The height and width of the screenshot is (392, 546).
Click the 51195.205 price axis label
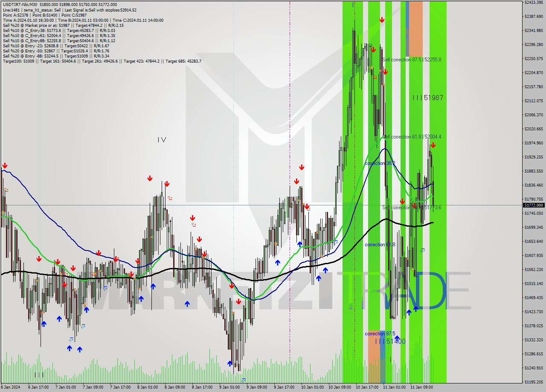coord(534,382)
